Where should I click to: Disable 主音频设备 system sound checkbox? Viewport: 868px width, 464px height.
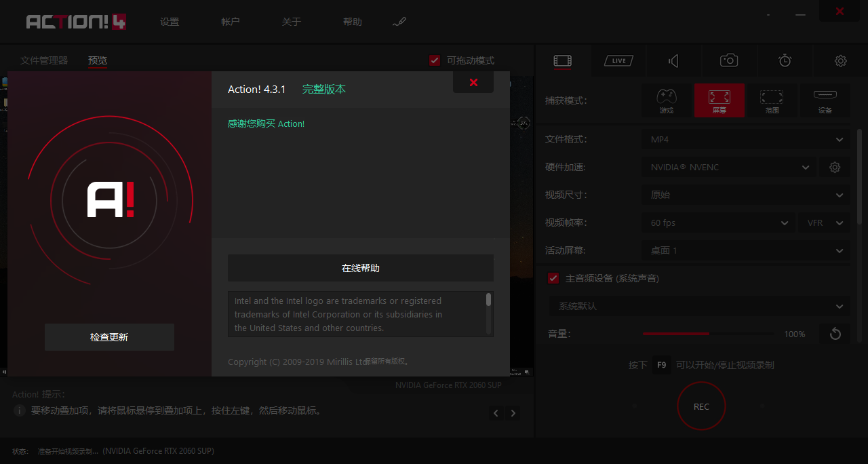pyautogui.click(x=553, y=278)
